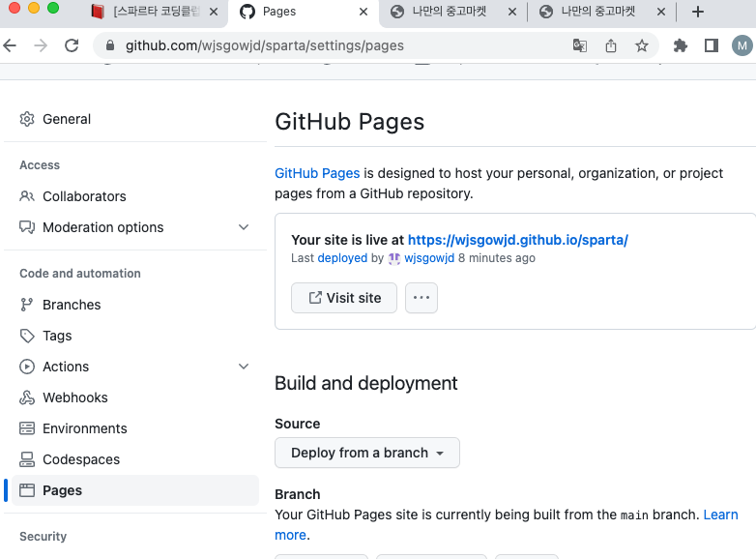
Task: Click the translate page icon
Action: coord(580,45)
